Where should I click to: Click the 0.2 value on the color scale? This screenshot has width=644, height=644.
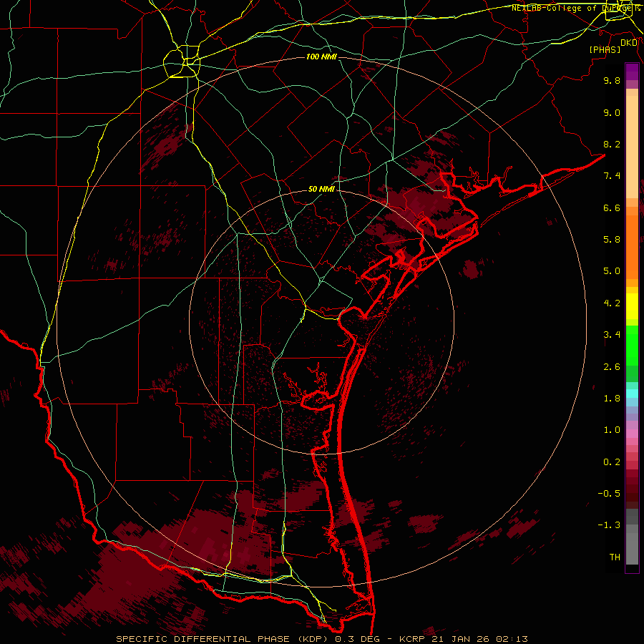(x=612, y=462)
